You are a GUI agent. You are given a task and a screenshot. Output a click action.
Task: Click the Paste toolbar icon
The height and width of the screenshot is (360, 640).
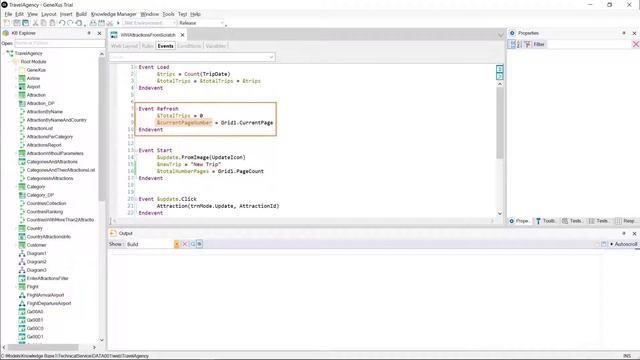click(52, 23)
